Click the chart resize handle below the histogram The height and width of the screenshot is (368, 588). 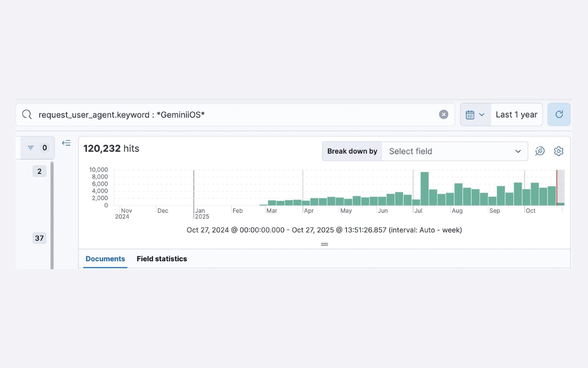click(324, 244)
